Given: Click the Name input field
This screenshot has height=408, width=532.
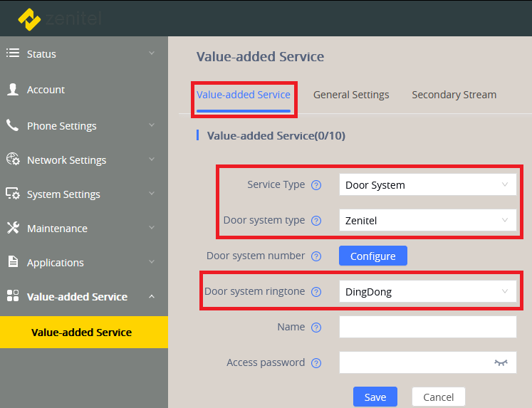Looking at the screenshot, I should point(427,328).
